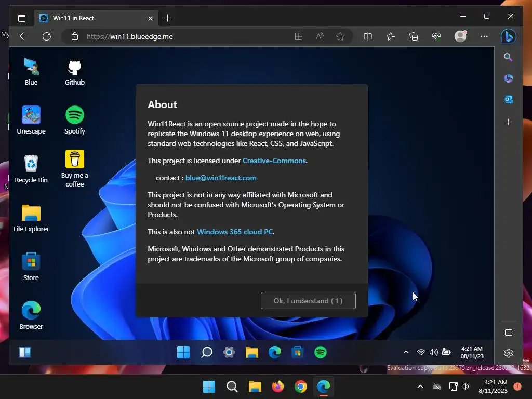
Task: Open 4:21 AM 08/11/23 clock in Win11React
Action: 472,352
